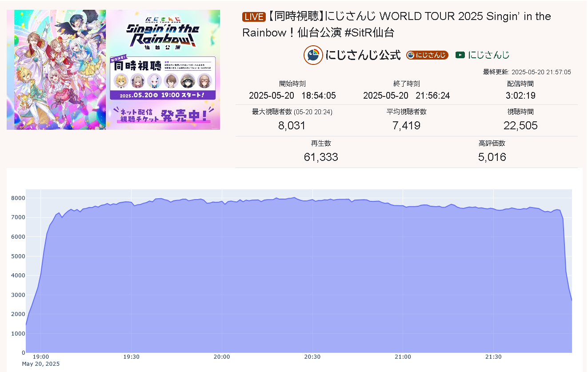Image resolution: width=588 pixels, height=372 pixels.
Task: Click the 視聴時間 value 22,505
Action: pyautogui.click(x=520, y=126)
